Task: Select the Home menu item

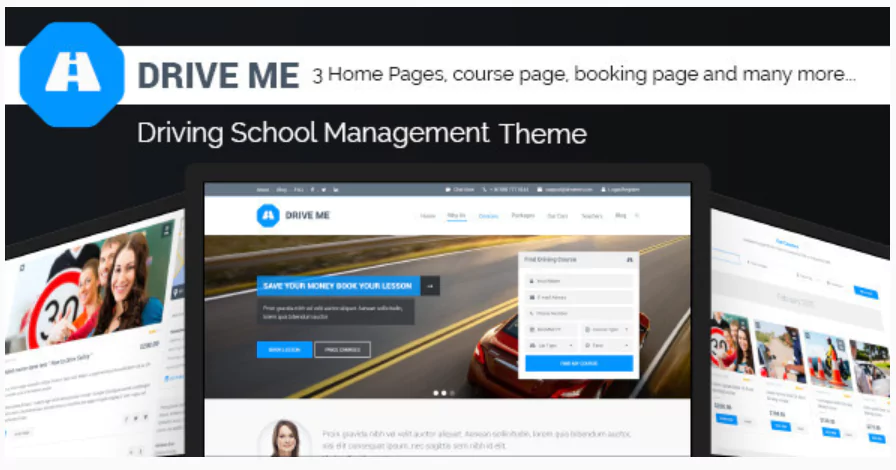Action: point(428,216)
